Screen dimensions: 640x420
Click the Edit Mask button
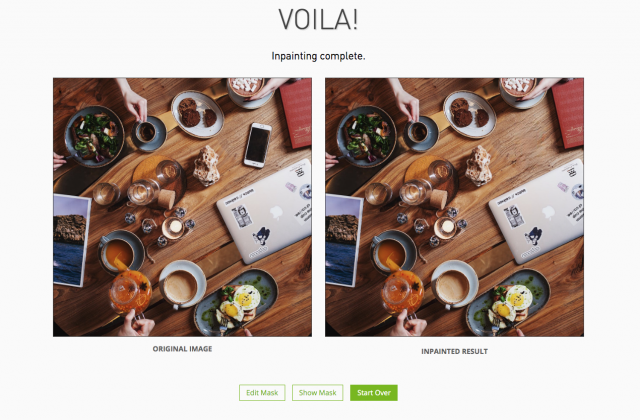pyautogui.click(x=262, y=393)
